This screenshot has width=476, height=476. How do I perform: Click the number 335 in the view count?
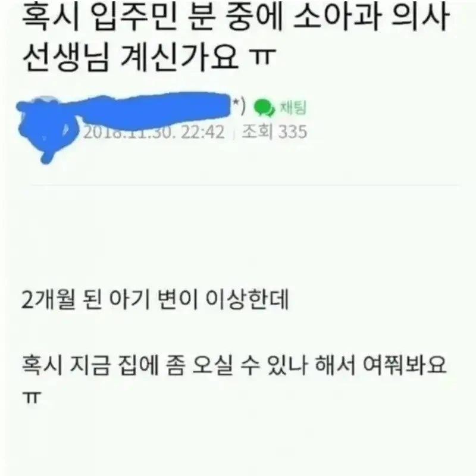coord(293,132)
